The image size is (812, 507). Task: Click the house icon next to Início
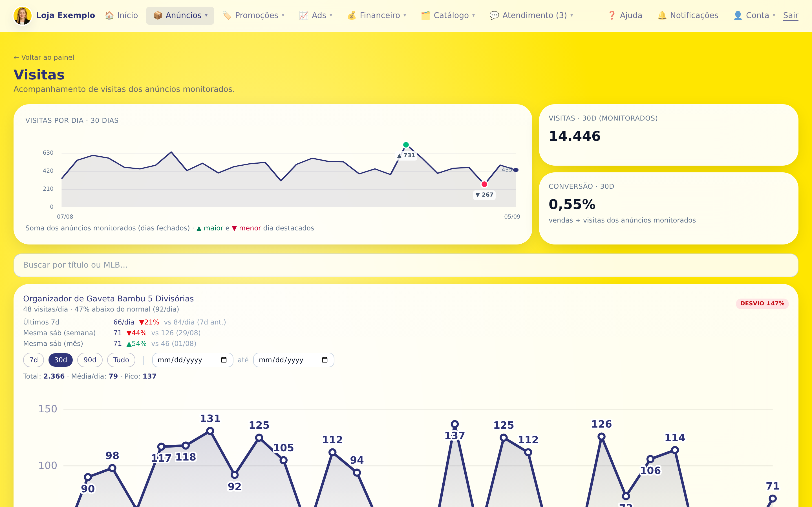pyautogui.click(x=109, y=15)
